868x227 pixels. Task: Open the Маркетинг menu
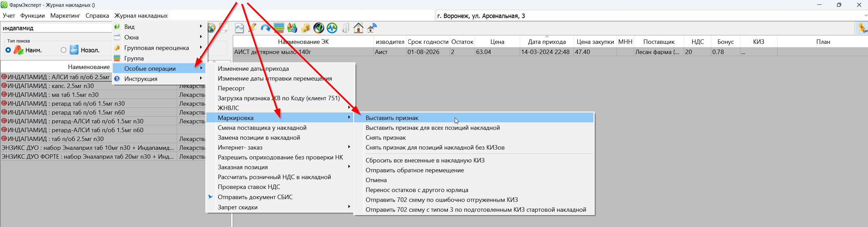point(65,16)
